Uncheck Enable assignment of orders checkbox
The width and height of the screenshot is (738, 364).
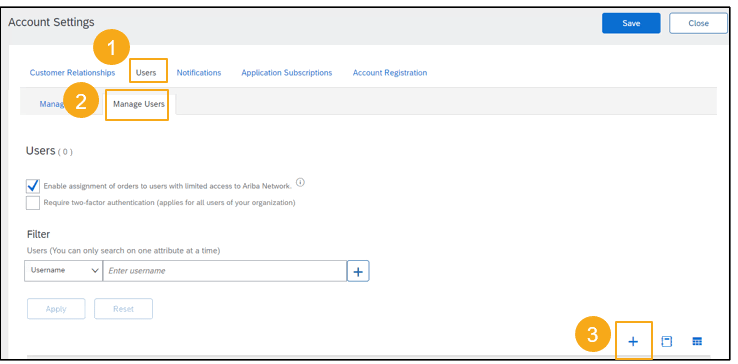click(33, 186)
